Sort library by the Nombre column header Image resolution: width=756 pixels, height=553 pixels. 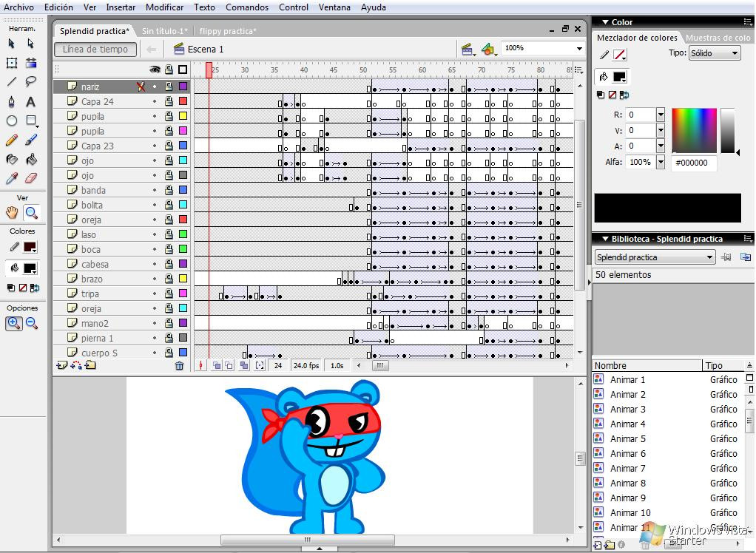click(x=647, y=366)
